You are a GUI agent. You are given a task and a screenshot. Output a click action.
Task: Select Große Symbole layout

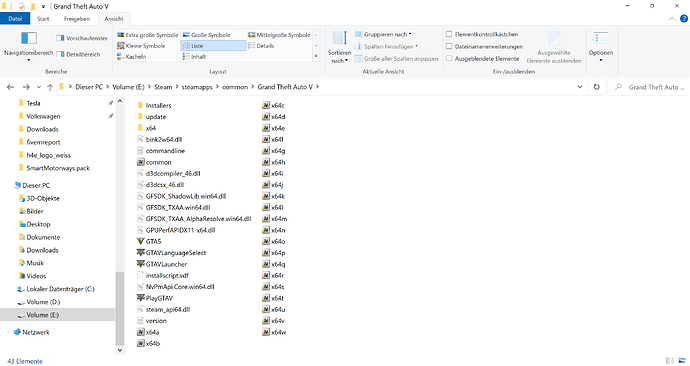tap(206, 35)
